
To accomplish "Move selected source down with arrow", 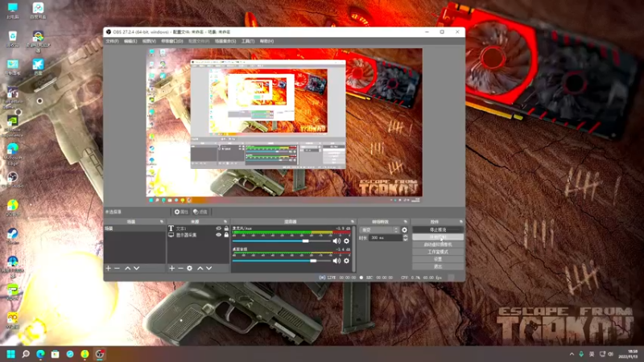I will pos(209,268).
